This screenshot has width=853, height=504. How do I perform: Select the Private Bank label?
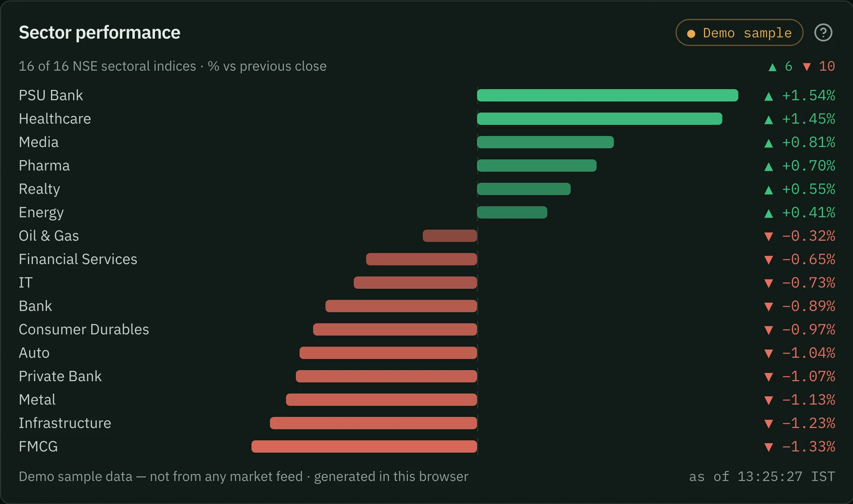tap(60, 376)
